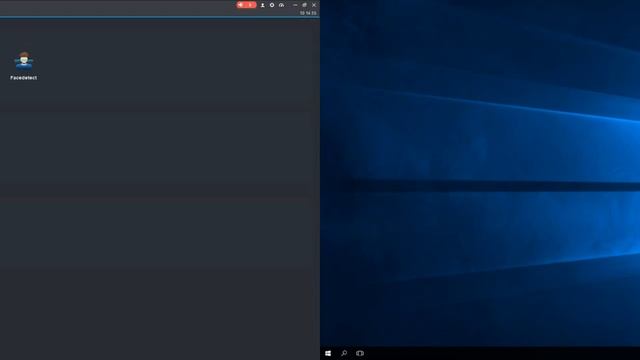Image resolution: width=640 pixels, height=360 pixels.
Task: Open Windows taskbar search
Action: (344, 353)
